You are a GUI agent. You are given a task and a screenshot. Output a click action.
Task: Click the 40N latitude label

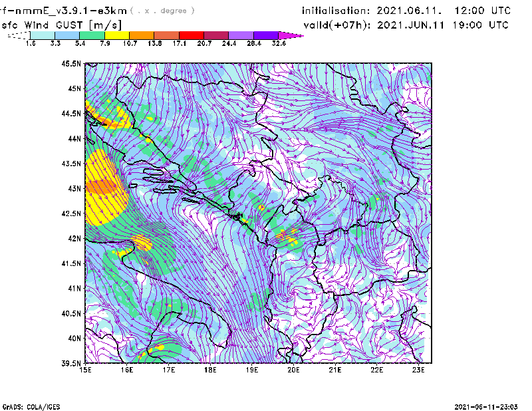click(x=74, y=339)
